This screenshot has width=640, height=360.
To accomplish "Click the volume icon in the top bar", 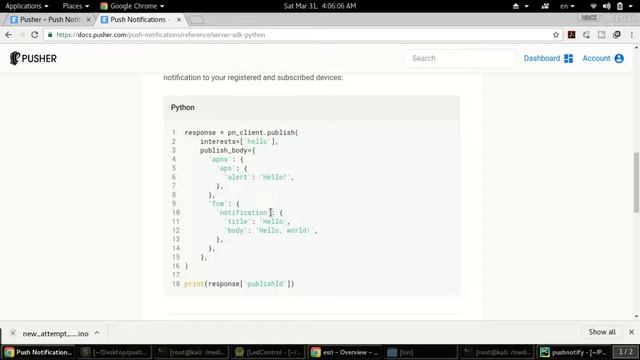I will (x=607, y=6).
